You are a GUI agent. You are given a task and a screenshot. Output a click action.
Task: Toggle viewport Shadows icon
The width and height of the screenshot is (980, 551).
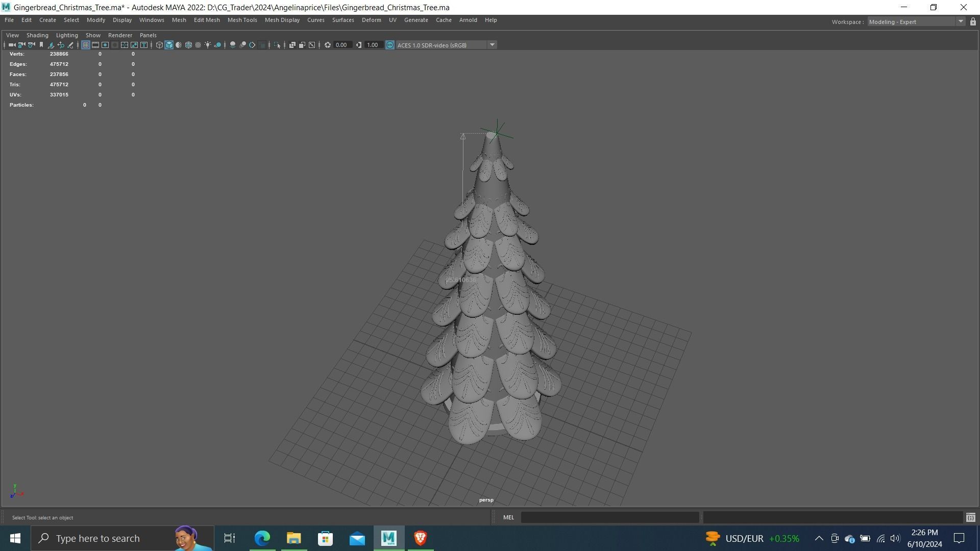[x=217, y=45]
